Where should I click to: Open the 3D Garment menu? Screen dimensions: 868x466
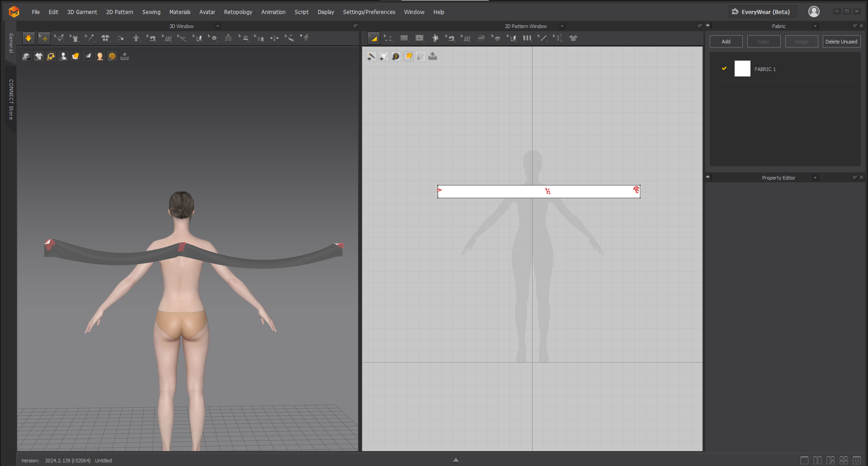coord(82,12)
